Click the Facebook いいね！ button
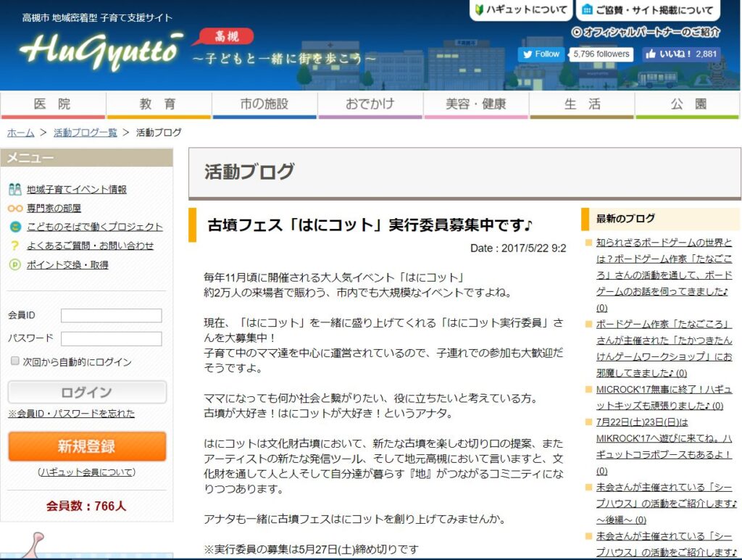 click(680, 54)
